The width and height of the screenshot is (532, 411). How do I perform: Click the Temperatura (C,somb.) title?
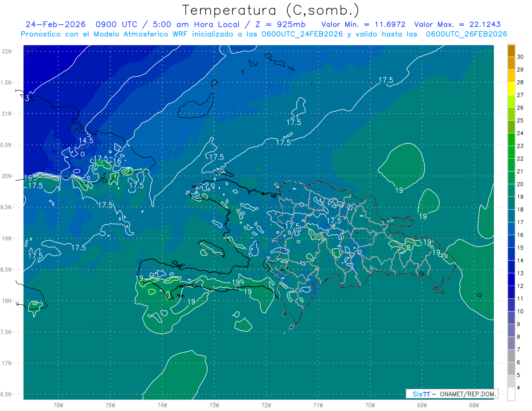click(x=270, y=10)
